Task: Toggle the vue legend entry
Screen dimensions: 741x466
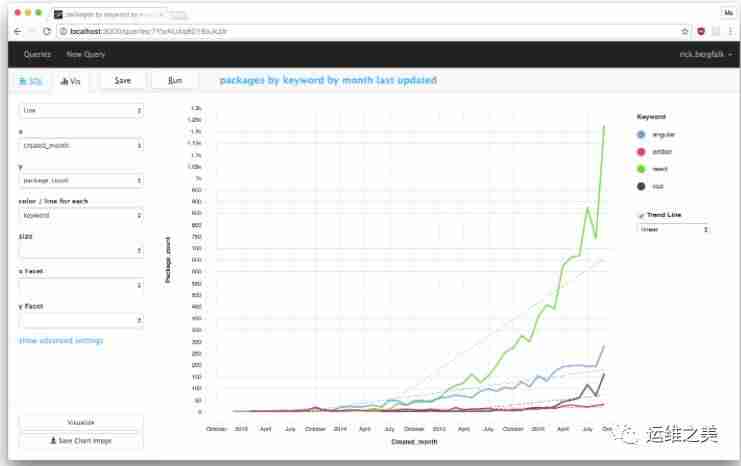Action: (650, 186)
